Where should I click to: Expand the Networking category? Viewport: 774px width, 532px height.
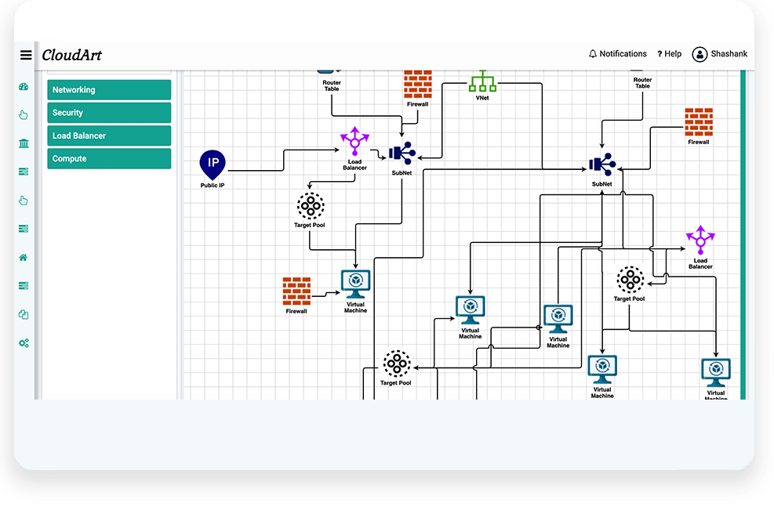(109, 90)
